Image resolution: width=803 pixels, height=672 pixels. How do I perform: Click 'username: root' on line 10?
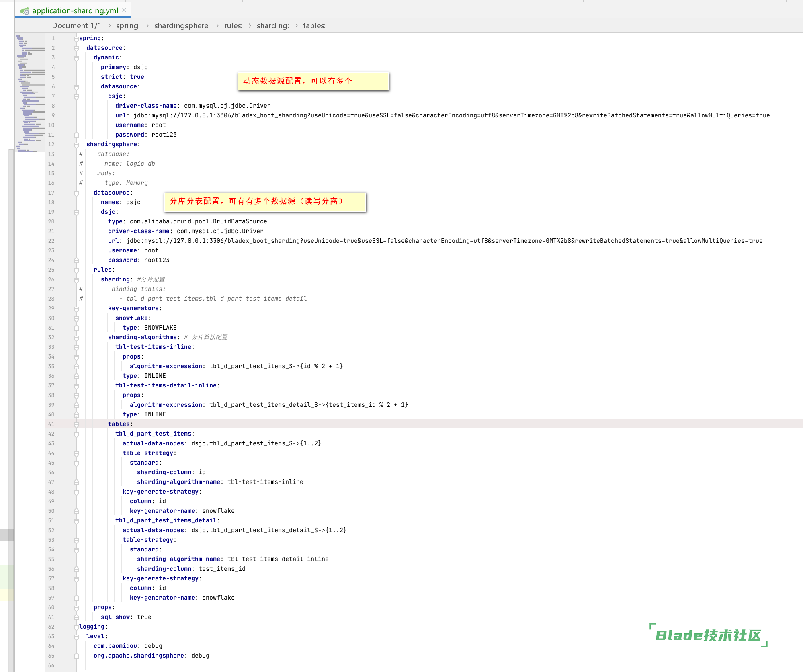(x=140, y=125)
